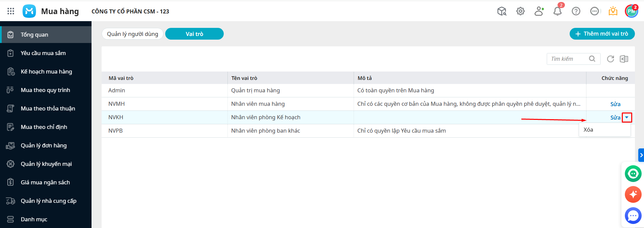Click the search magnifier icon
The height and width of the screenshot is (228, 644).
pos(592,59)
